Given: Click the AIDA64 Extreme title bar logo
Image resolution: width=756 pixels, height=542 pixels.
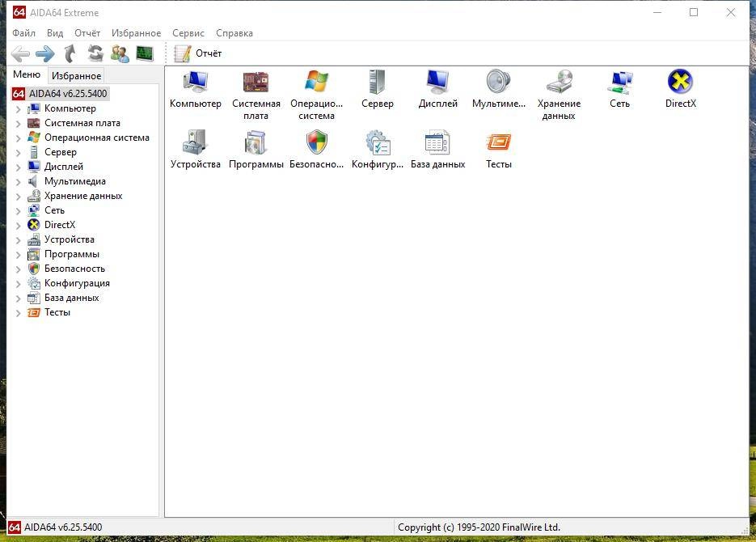Looking at the screenshot, I should click(19, 12).
